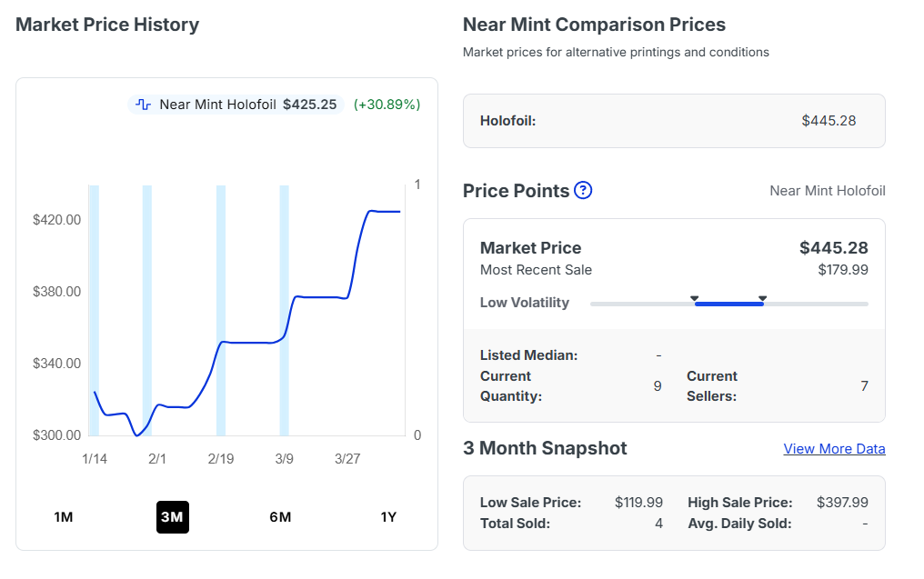Change chart range to 1Y

pyautogui.click(x=388, y=517)
